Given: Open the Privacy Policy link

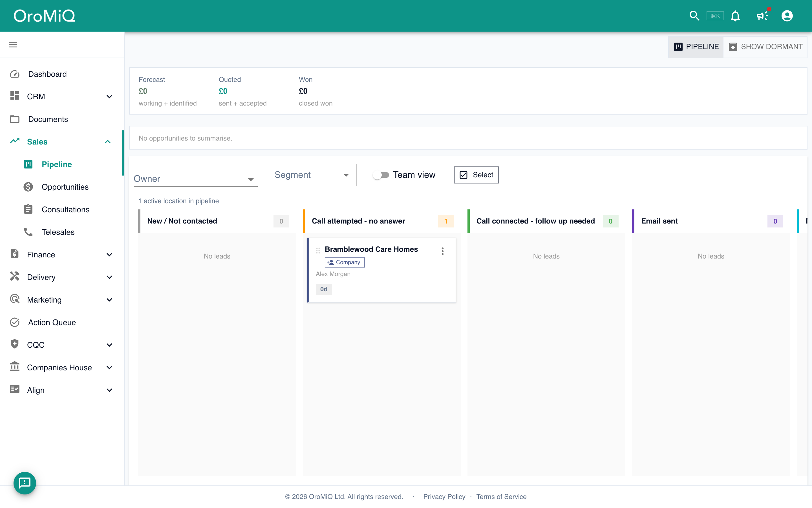Looking at the screenshot, I should [x=444, y=497].
